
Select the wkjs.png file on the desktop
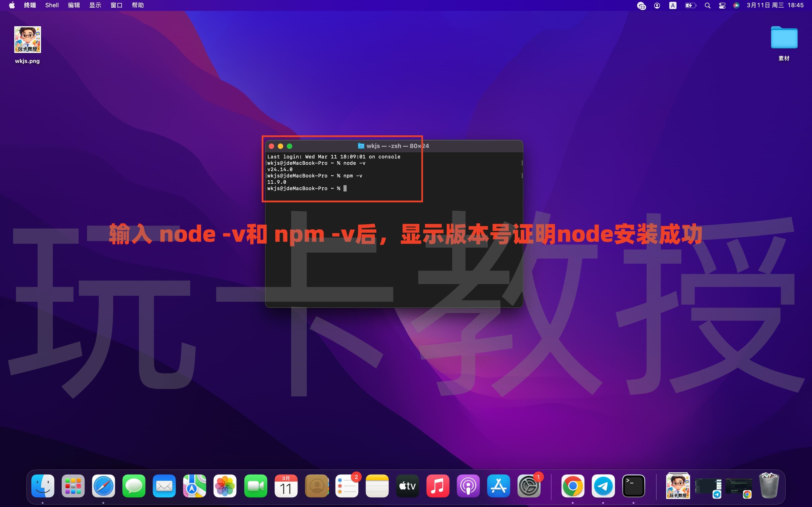[27, 40]
